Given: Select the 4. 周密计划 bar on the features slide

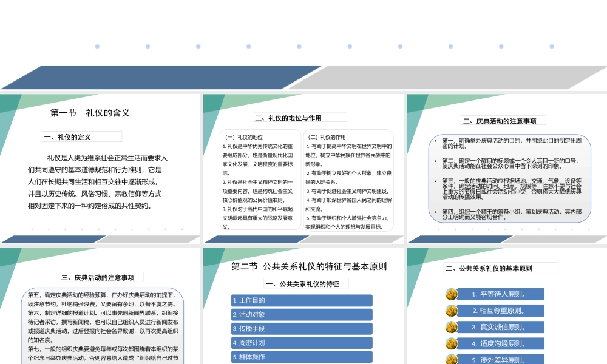Looking at the screenshot, I should tap(301, 342).
